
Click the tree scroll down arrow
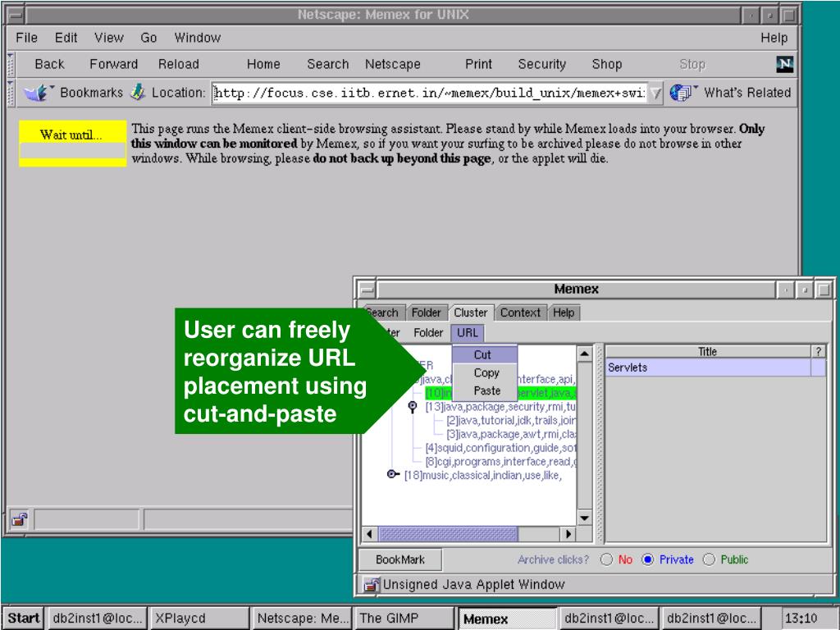click(584, 518)
